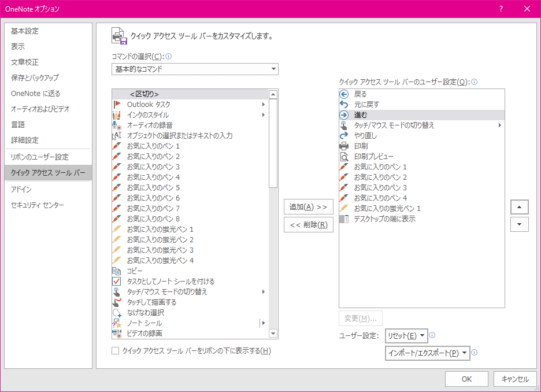541x392 pixels.
Task: Expand ノート シール split arrow
Action: click(263, 323)
